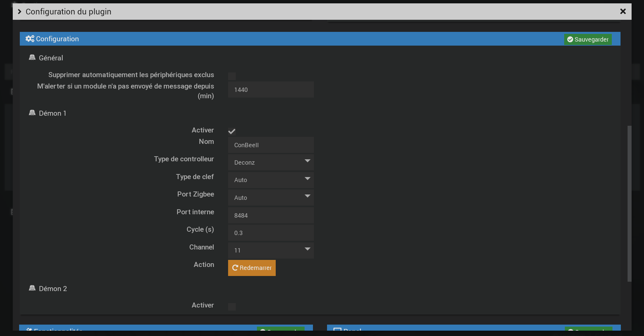Click the Port interne field showing 8484

[271, 215]
